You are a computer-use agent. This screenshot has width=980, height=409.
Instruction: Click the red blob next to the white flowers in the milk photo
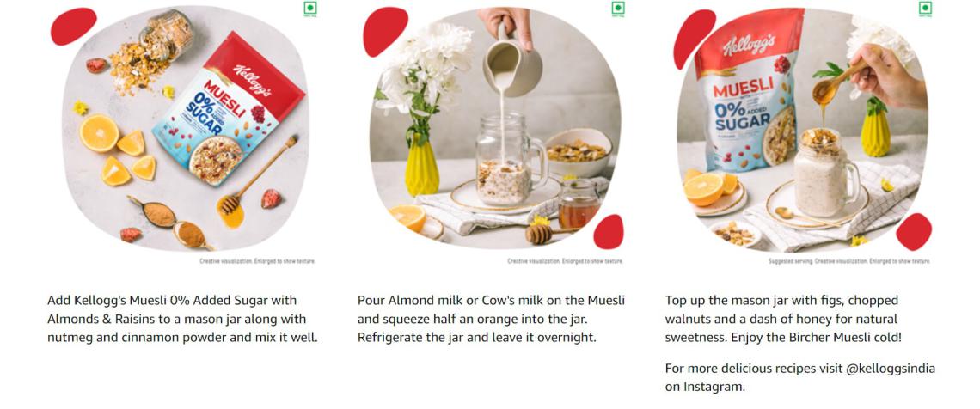tap(386, 31)
